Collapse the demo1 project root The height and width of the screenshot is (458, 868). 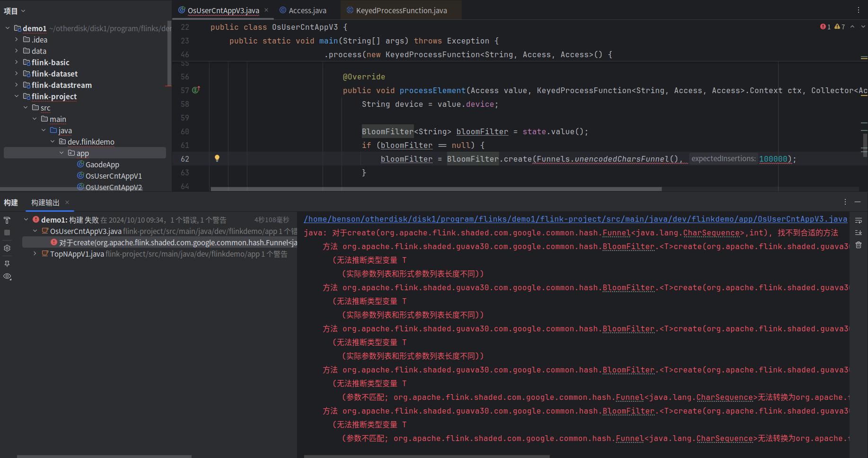tap(8, 28)
